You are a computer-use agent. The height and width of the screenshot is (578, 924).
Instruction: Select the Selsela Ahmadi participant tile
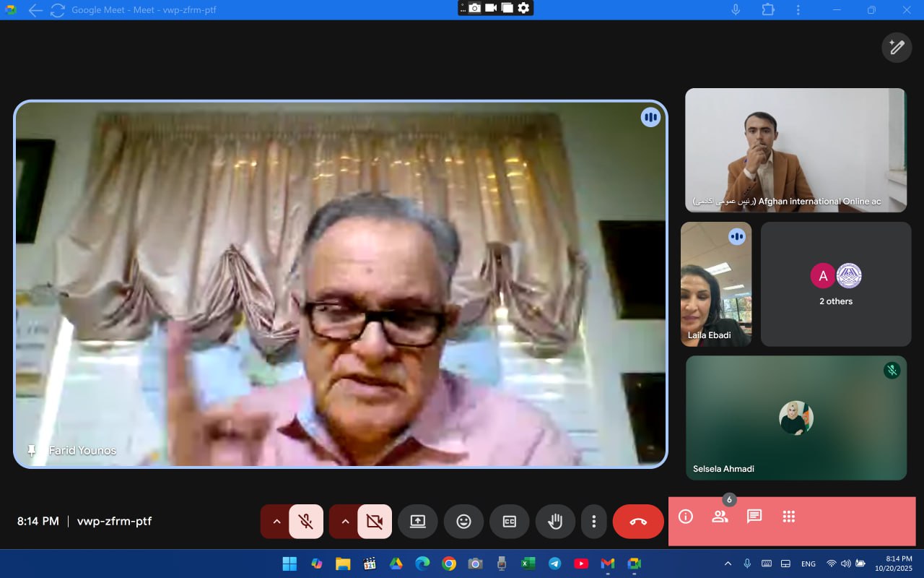(796, 418)
